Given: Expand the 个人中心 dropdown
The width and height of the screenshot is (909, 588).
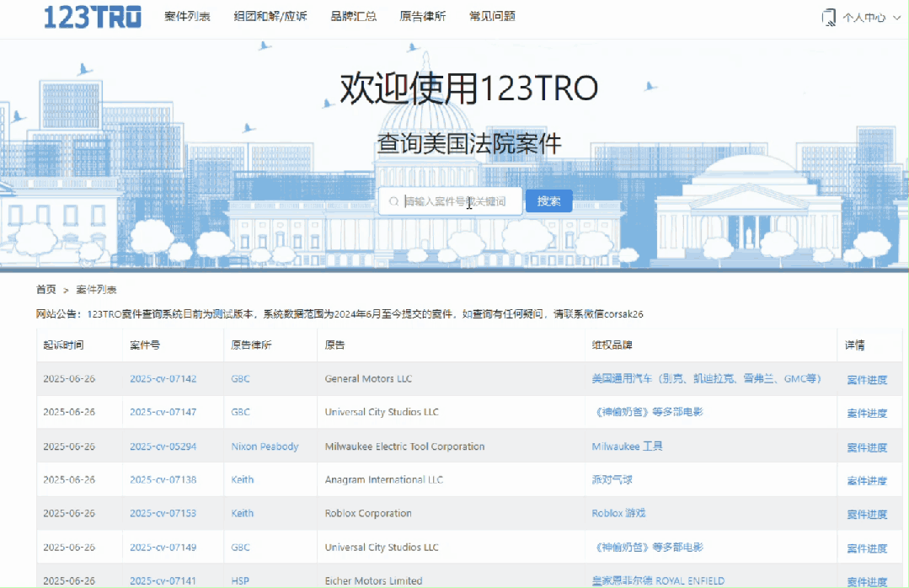Looking at the screenshot, I should pos(864,17).
